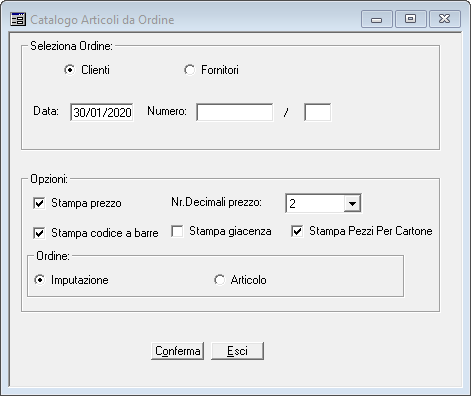Select Imputazione order option

click(x=40, y=280)
